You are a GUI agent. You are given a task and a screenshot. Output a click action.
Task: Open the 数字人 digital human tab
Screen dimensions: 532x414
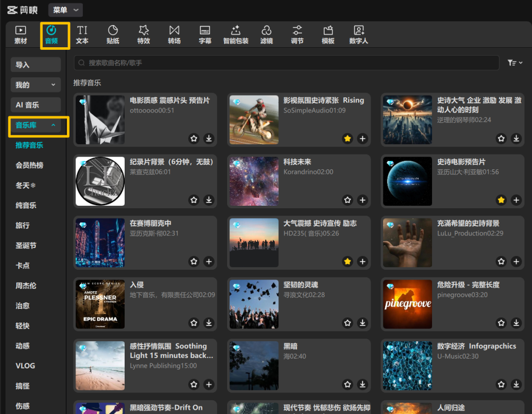click(x=359, y=35)
